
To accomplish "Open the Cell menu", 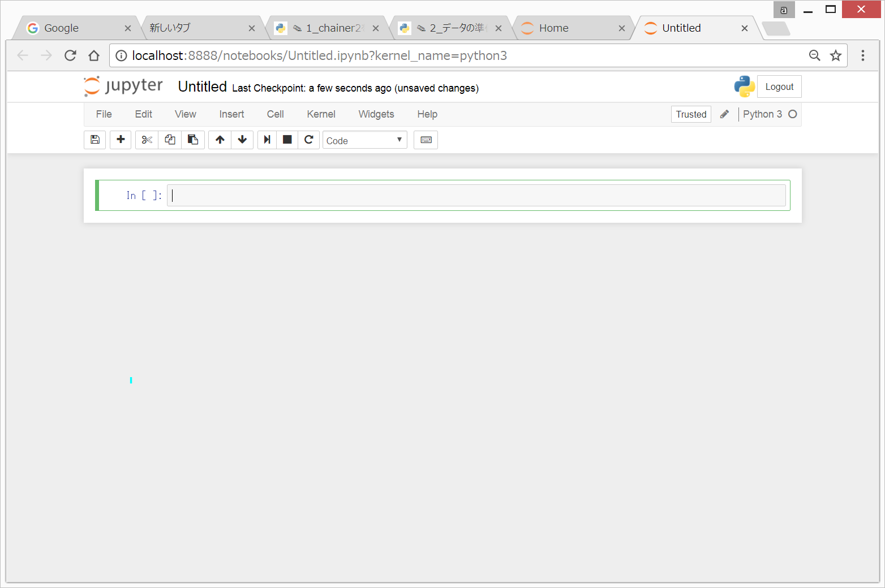I will [x=275, y=114].
